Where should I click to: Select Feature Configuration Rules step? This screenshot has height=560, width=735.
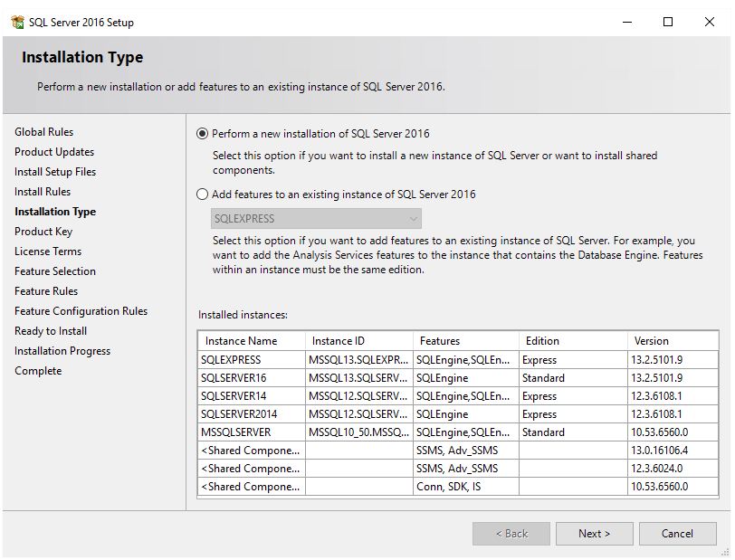click(81, 311)
